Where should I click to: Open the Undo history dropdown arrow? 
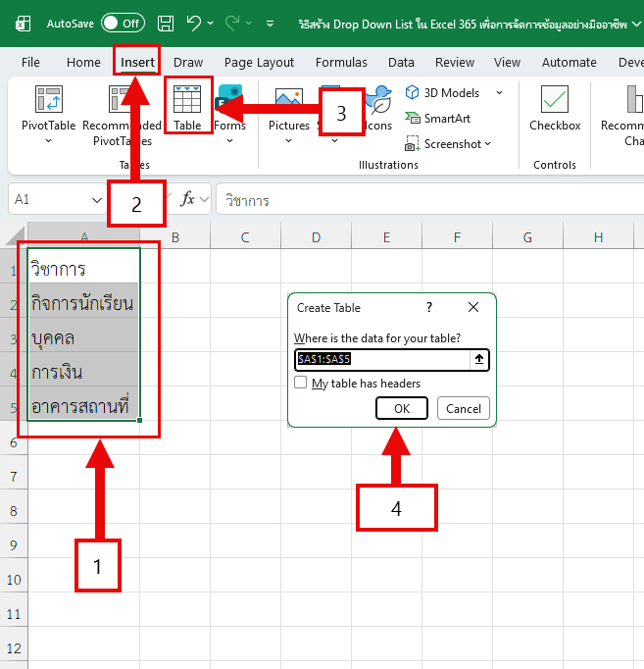pos(211,23)
